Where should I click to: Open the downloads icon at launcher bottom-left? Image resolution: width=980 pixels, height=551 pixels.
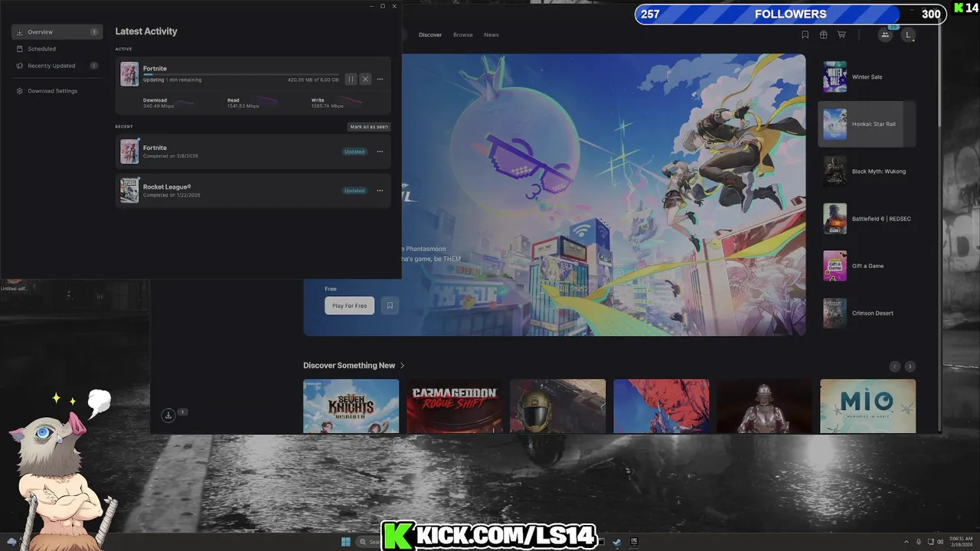pos(168,415)
